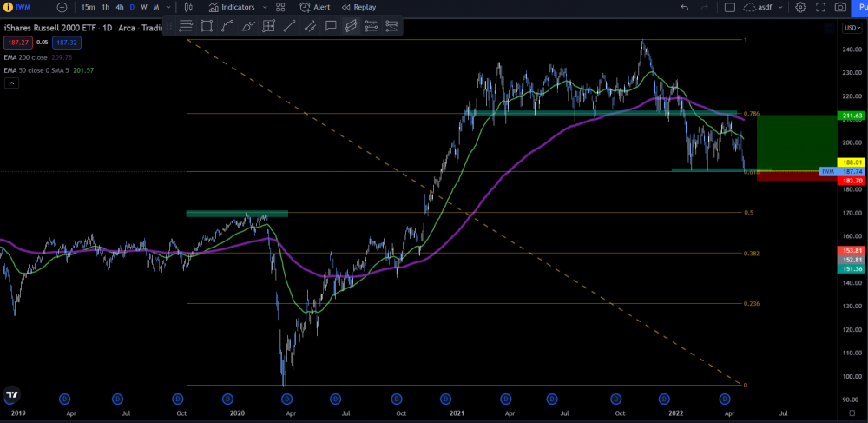Open the price scale settings gear
This screenshot has width=868, height=423.
point(852,413)
